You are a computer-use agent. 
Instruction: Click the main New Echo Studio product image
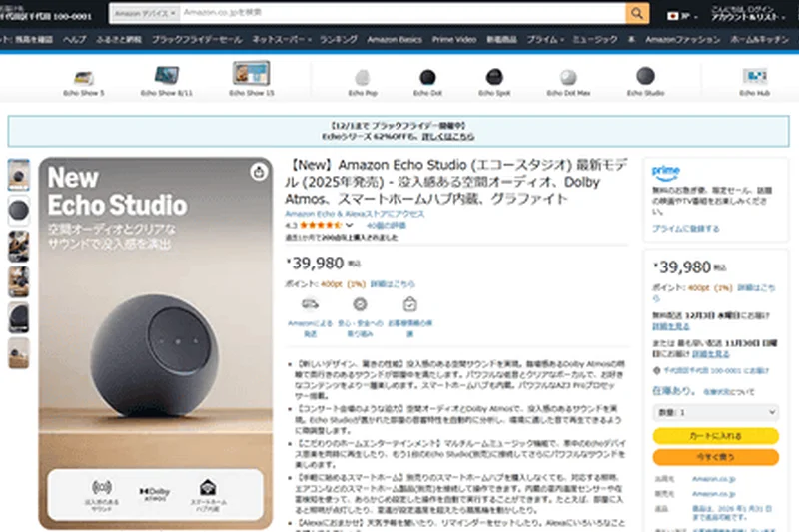click(x=156, y=343)
